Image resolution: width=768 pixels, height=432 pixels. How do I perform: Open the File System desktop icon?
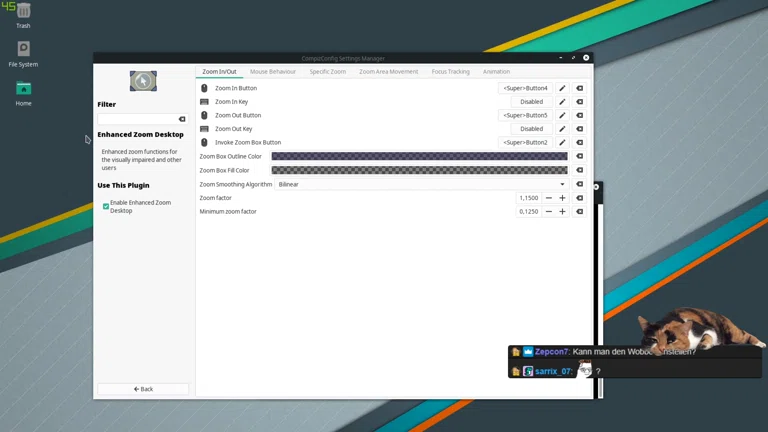(23, 54)
